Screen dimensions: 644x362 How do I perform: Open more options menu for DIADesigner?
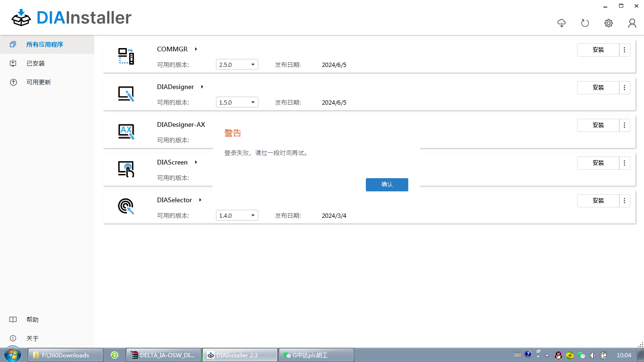(x=624, y=87)
